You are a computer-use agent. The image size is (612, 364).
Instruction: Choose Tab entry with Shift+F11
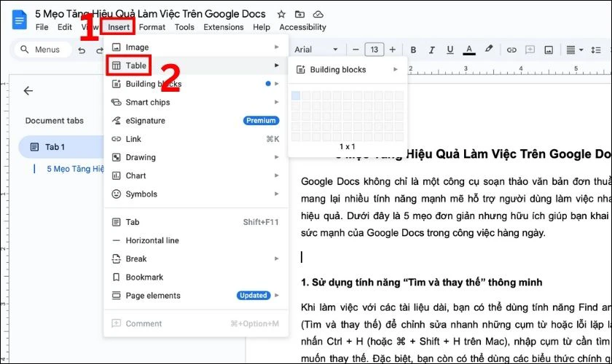pos(196,222)
